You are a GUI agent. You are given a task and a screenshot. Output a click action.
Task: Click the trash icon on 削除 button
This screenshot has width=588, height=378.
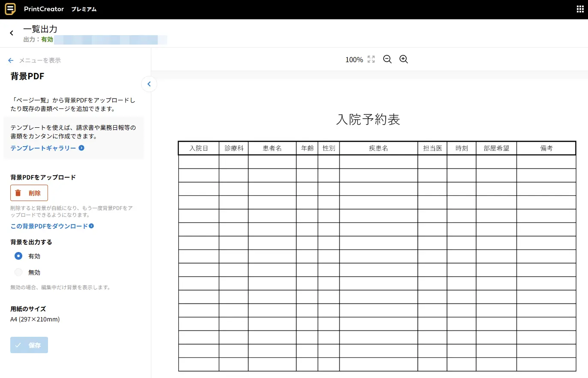(18, 193)
